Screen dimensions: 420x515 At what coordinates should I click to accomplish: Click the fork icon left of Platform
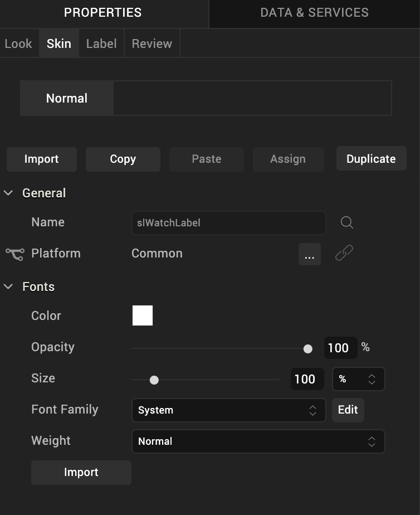[x=15, y=254]
